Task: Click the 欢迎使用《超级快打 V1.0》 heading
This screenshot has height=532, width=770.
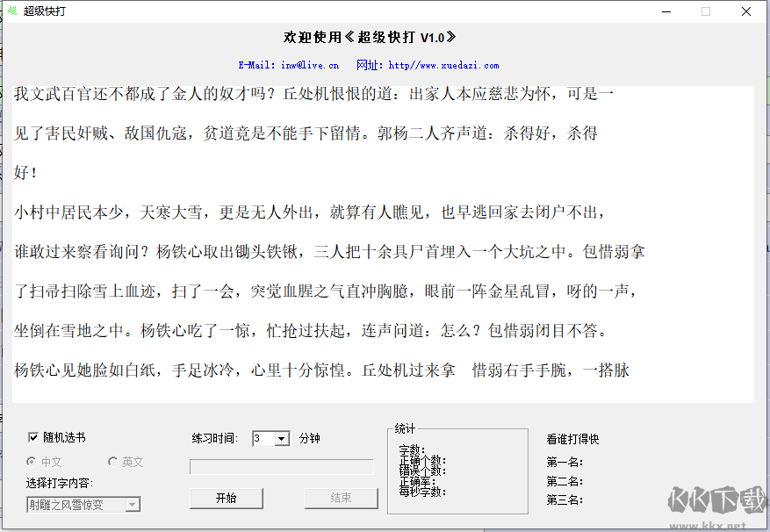Action: point(370,38)
